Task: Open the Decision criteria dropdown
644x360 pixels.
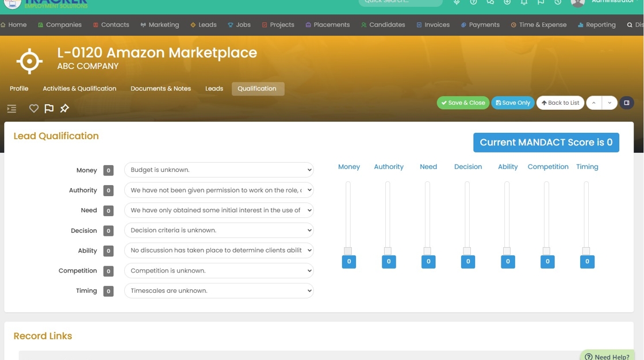Action: pyautogui.click(x=219, y=230)
